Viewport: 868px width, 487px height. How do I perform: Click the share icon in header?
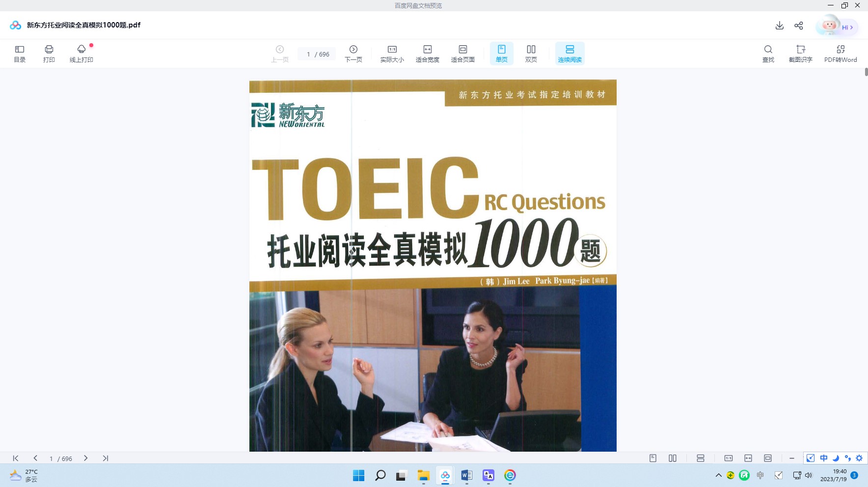pyautogui.click(x=799, y=26)
